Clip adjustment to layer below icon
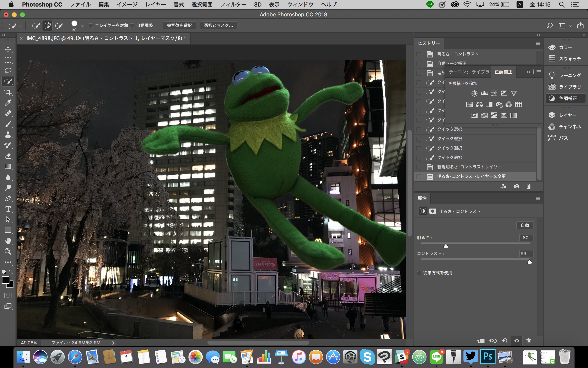 [x=481, y=341]
